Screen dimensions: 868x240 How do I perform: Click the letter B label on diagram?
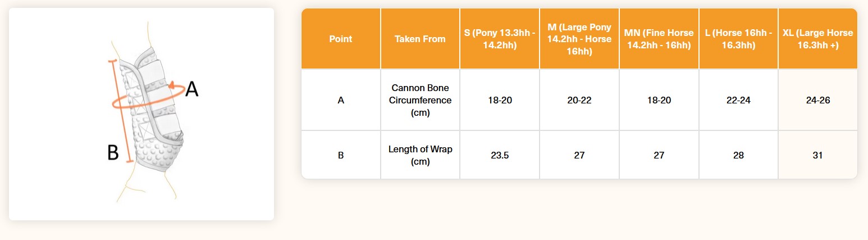click(113, 152)
